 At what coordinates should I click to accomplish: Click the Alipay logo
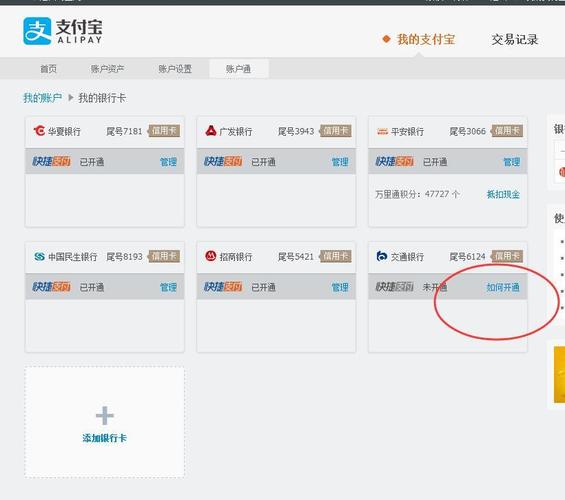click(x=63, y=31)
